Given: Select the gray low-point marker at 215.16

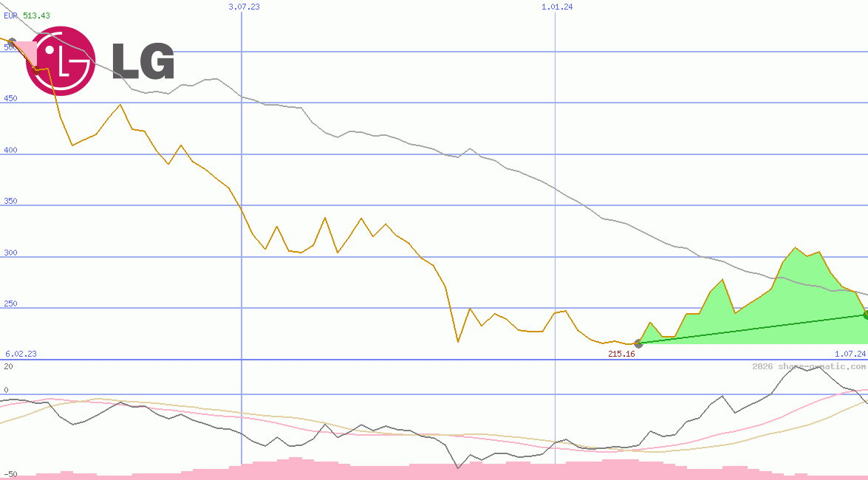Looking at the screenshot, I should click(x=638, y=343).
